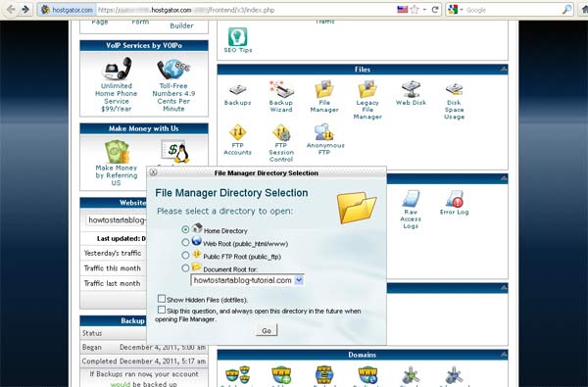Focus the Google search box
The width and height of the screenshot is (588, 387).
pyautogui.click(x=513, y=10)
